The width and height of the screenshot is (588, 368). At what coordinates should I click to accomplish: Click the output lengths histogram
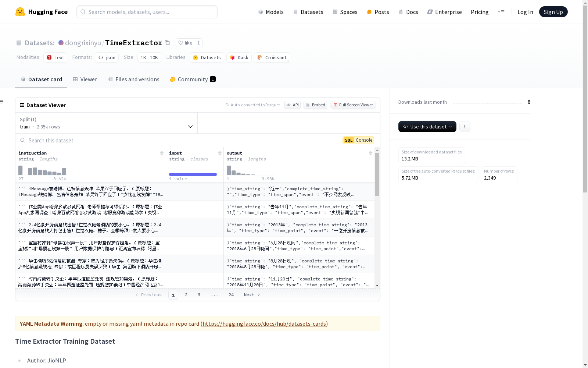(251, 170)
